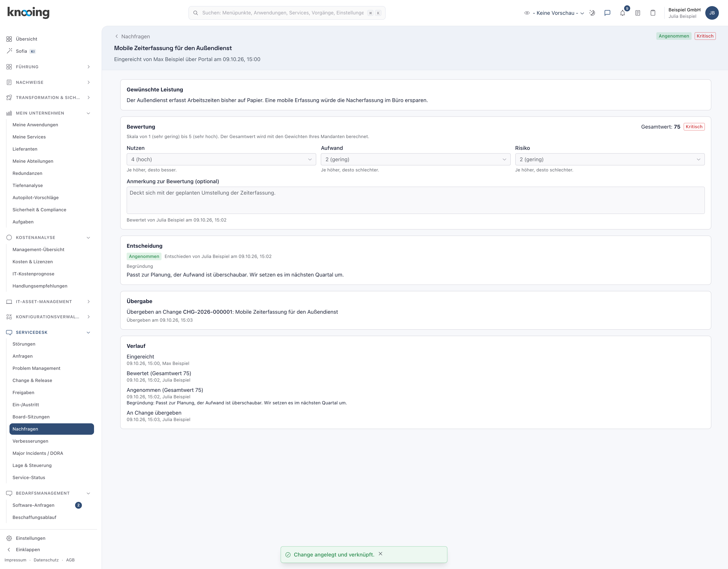Viewport: 728px width, 569px height.
Task: Go to Tiefenanalyse in the sidebar
Action: (52, 185)
